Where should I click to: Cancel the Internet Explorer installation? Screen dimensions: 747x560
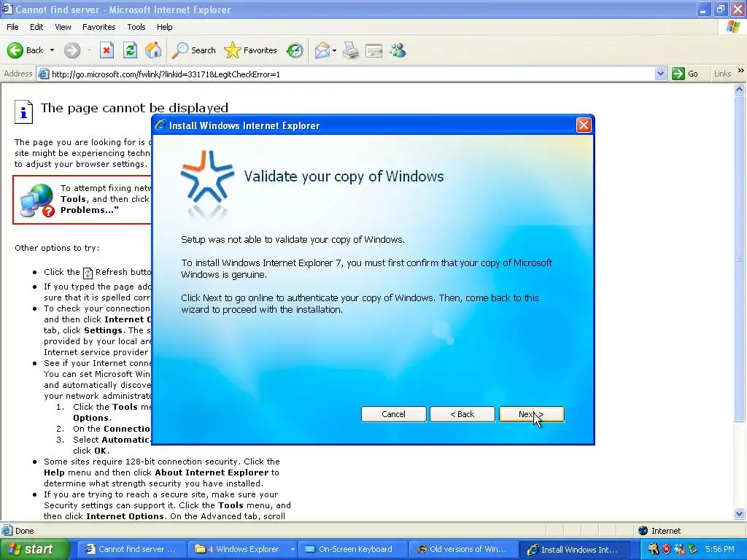[393, 414]
